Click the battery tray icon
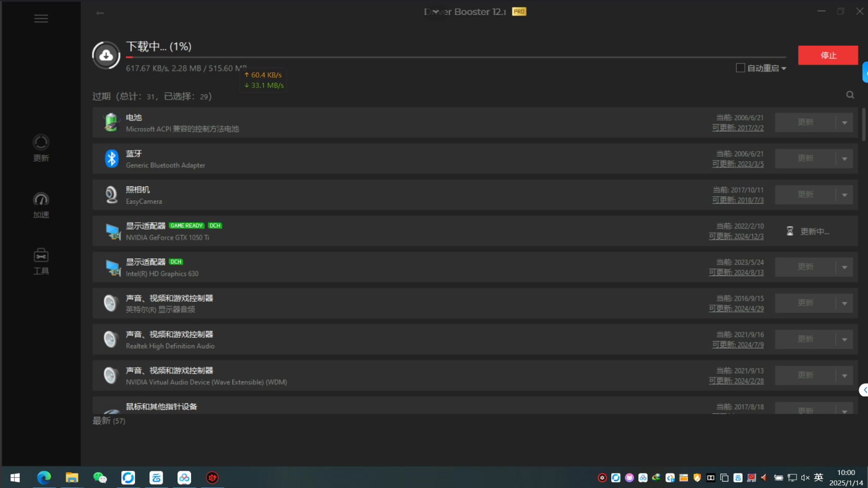Viewport: 868px width, 488px height. pos(778,478)
